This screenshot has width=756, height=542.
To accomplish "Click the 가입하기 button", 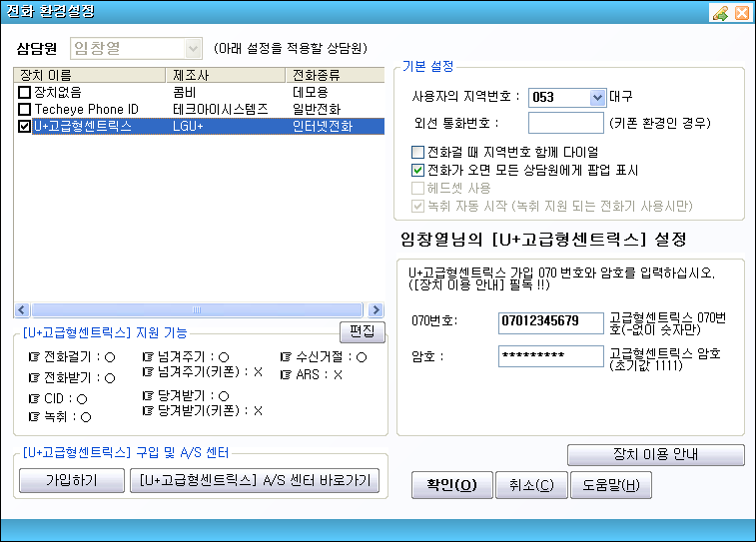I will [71, 480].
